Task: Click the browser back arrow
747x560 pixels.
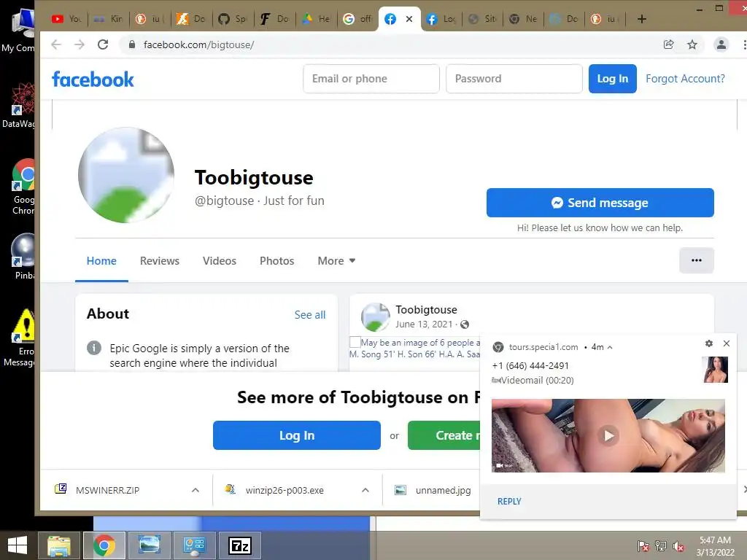Action: pyautogui.click(x=56, y=44)
